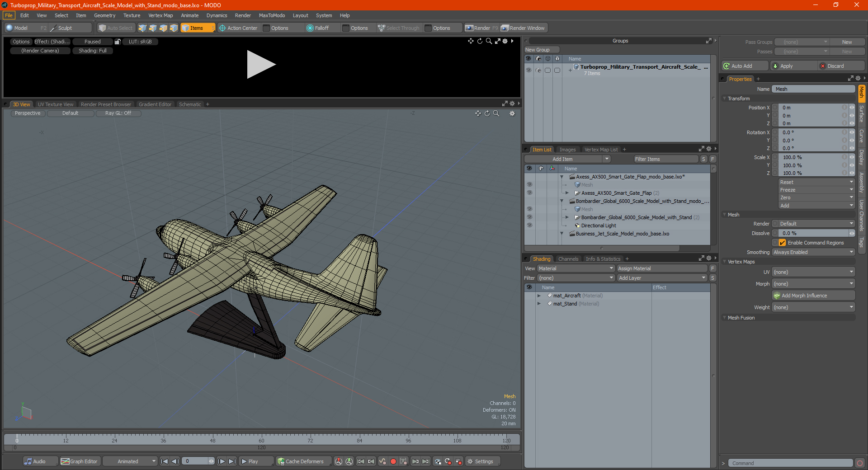Open the Add Layer dropdown

point(662,278)
